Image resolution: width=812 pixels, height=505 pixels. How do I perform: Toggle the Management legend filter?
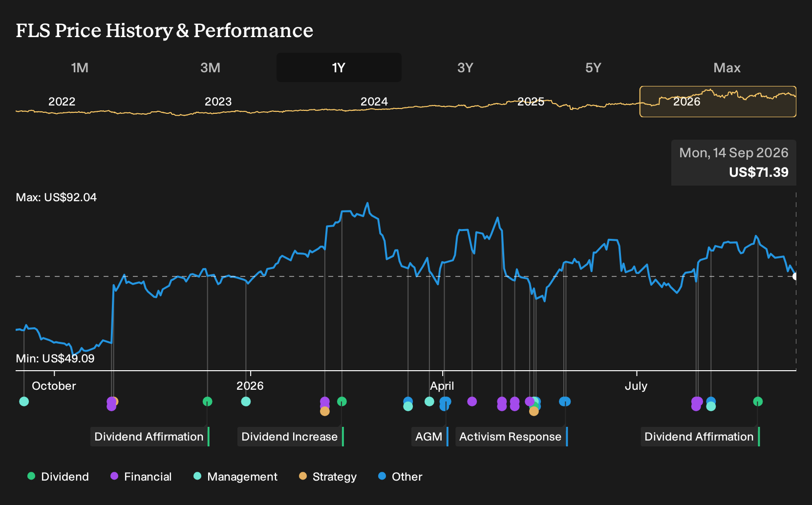(235, 477)
